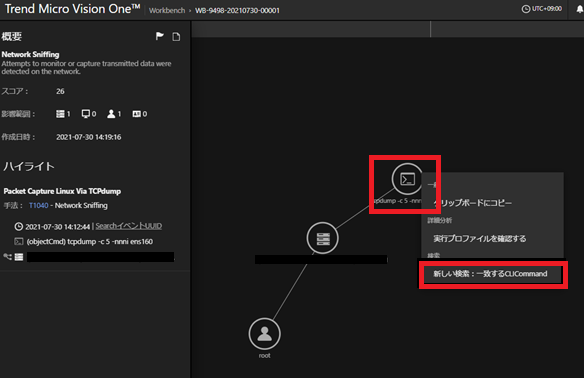
Task: Click the Packet Capture Linux Via TCPdump heading
Action: (62, 191)
